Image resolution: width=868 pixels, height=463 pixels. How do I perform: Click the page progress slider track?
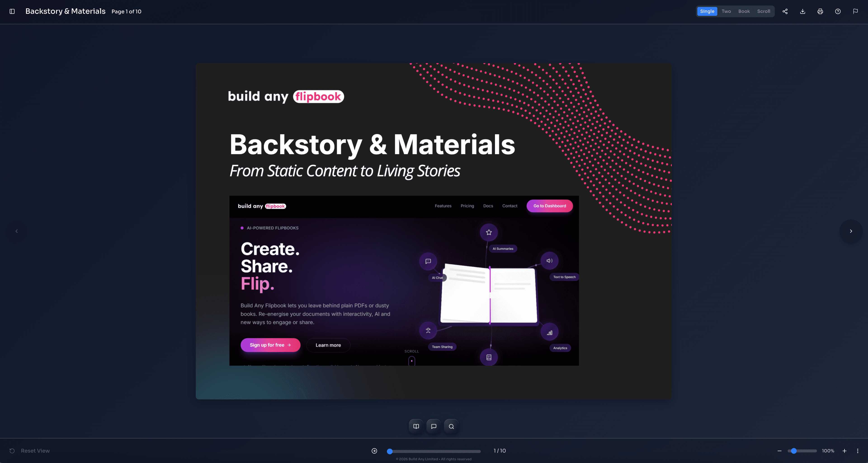(x=434, y=451)
